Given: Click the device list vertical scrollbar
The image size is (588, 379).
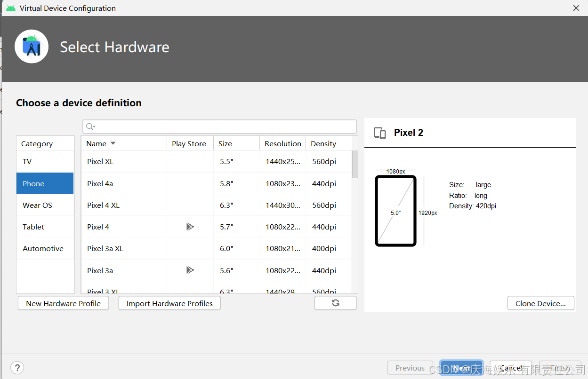Looking at the screenshot, I should pos(354,164).
